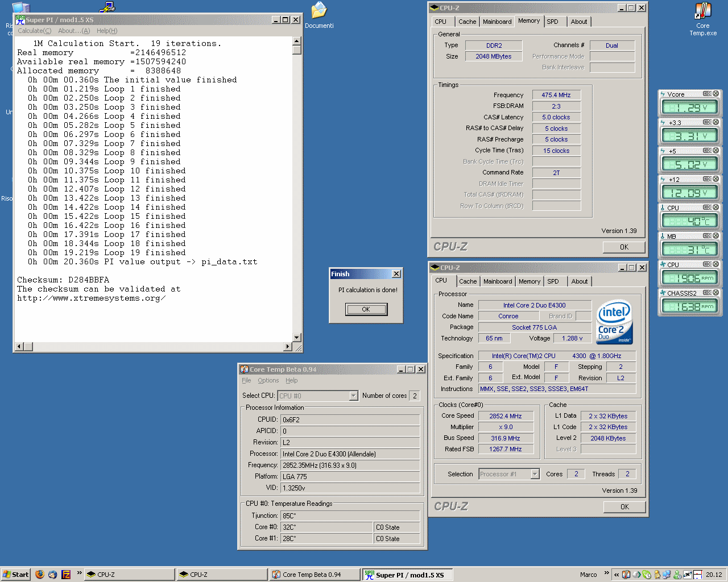Click the Core Temp title bar icon
Screen dimensions: 728x582
(x=244, y=369)
